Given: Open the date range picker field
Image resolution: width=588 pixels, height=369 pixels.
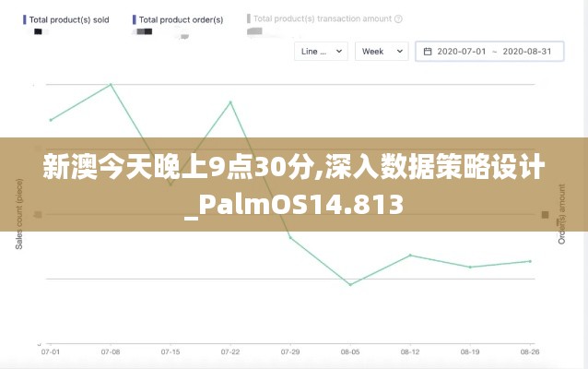Looking at the screenshot, I should (x=489, y=52).
